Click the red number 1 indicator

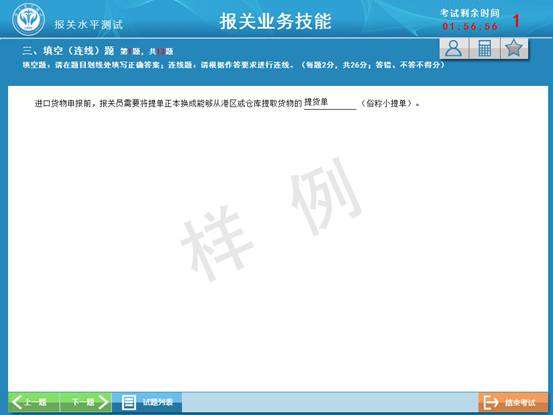pos(516,21)
